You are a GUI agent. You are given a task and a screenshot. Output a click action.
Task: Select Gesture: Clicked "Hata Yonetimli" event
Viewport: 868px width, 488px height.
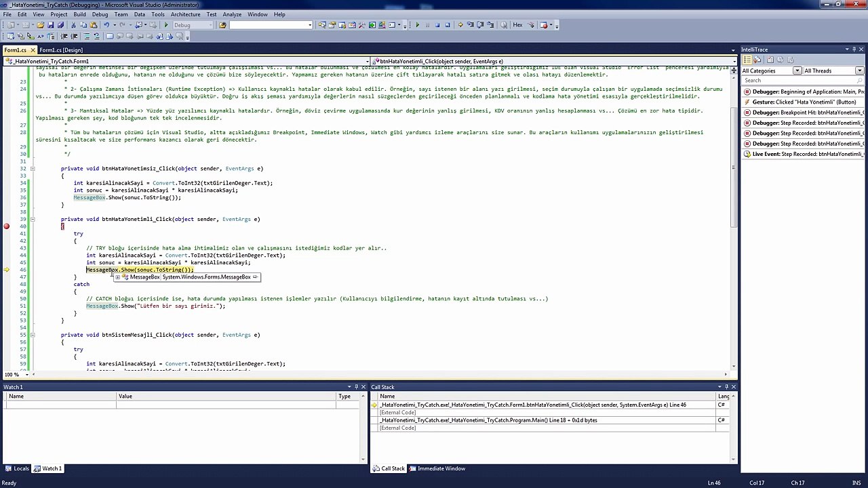(803, 102)
